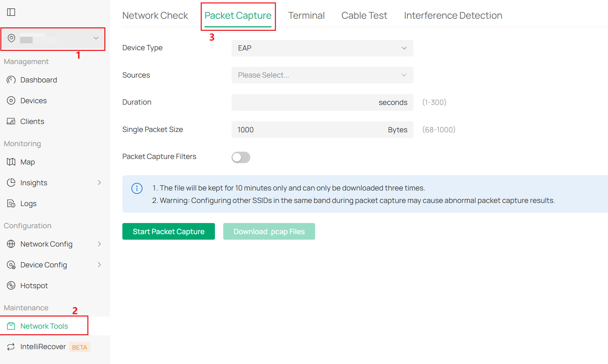Open the Dashboard page
The width and height of the screenshot is (608, 364).
(38, 80)
